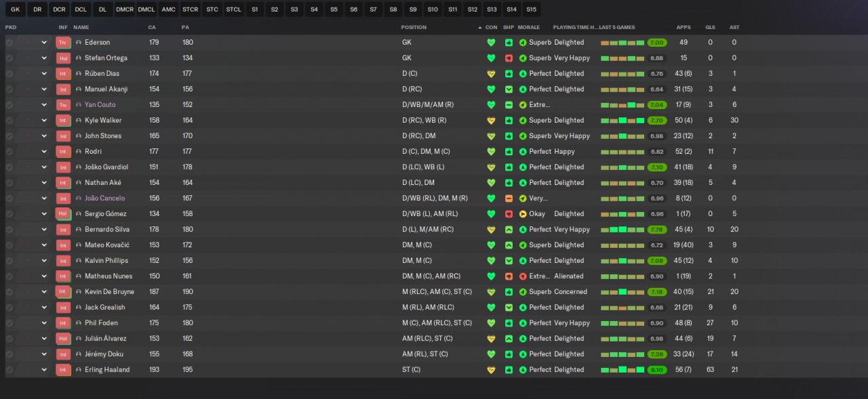Toggle picked checkmark for Rúben Dias

(x=9, y=73)
